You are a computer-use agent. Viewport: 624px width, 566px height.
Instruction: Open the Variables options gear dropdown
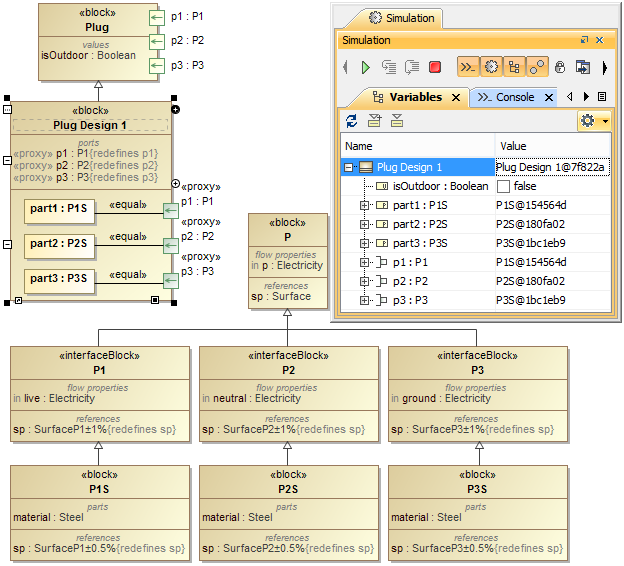[593, 121]
